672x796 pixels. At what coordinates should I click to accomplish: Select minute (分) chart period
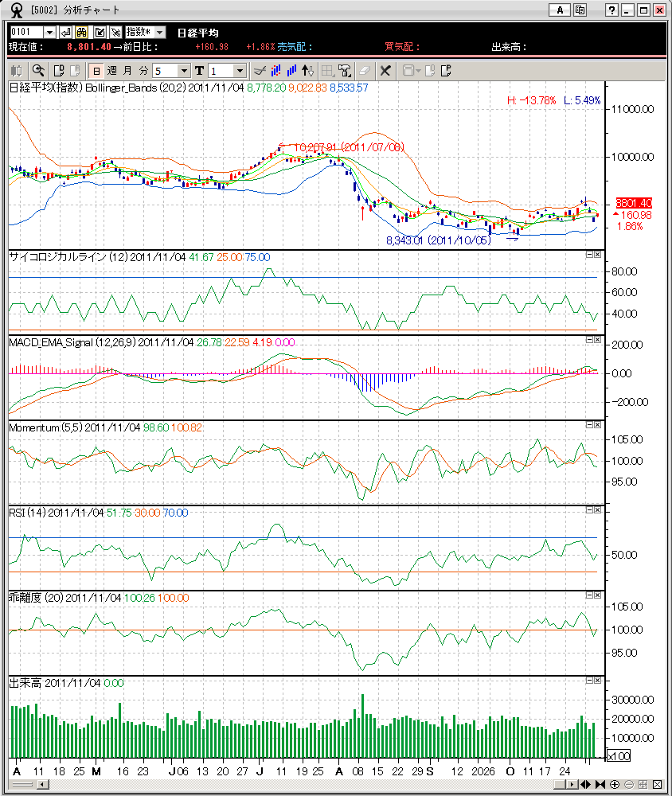[x=143, y=70]
